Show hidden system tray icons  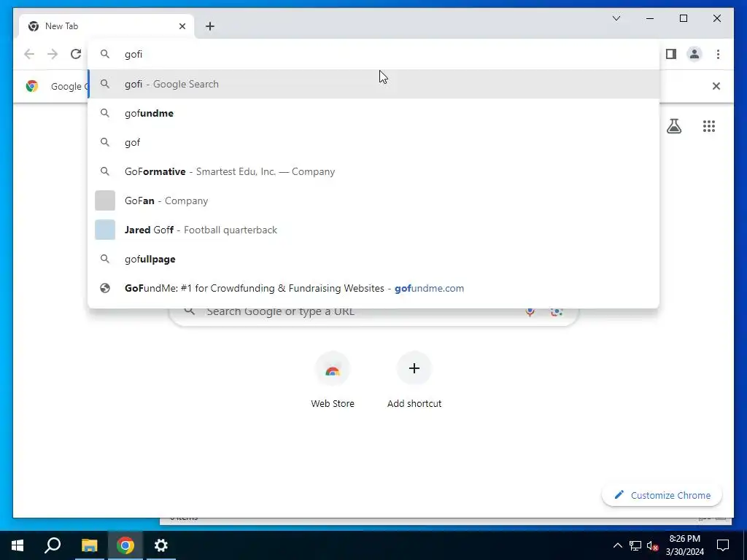617,545
